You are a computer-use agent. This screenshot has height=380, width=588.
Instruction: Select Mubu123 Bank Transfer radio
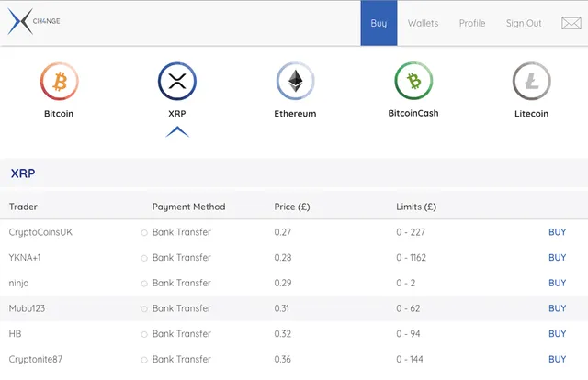[x=144, y=308]
